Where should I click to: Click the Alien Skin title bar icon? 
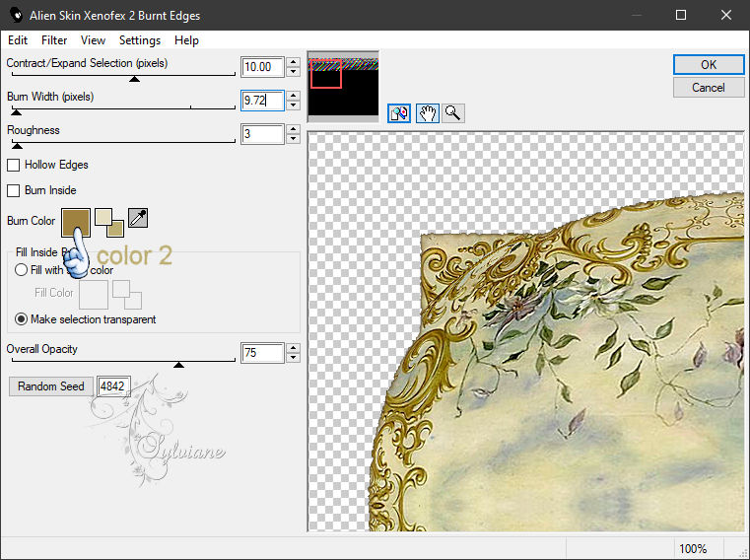coord(16,15)
